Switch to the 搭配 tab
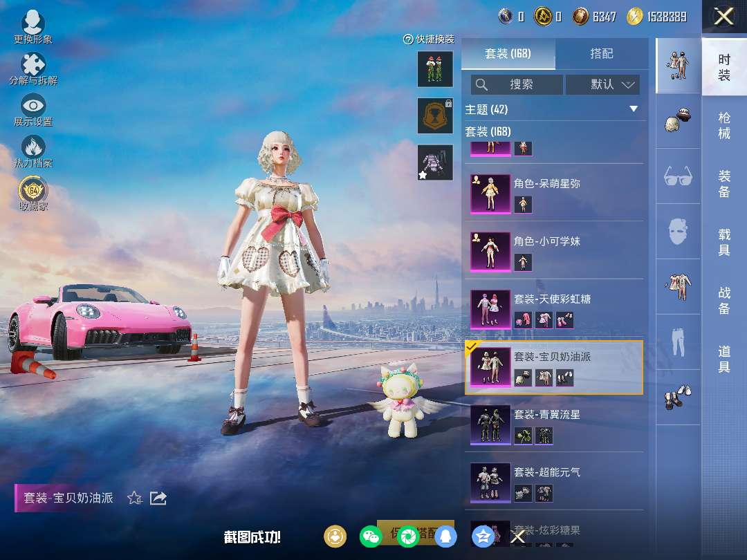This screenshot has height=560, width=747. coord(601,54)
